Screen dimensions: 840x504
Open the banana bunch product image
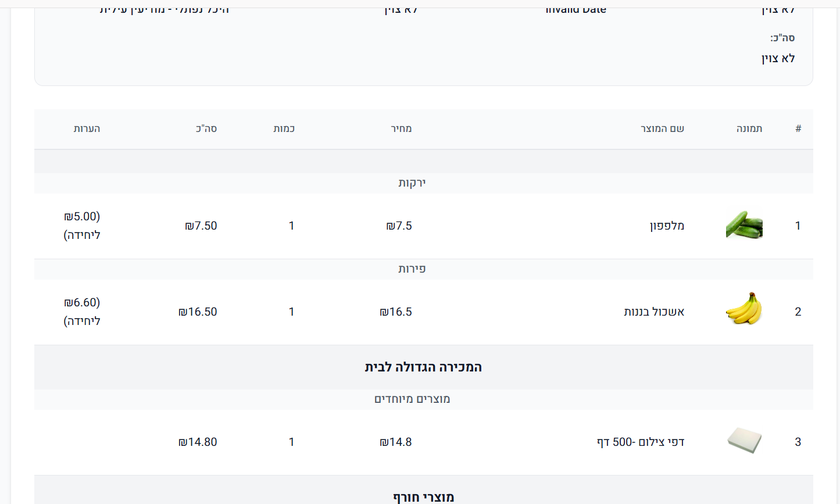click(744, 308)
